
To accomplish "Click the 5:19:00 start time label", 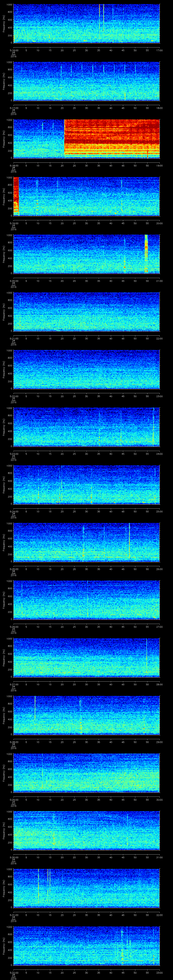I will click(14, 223).
